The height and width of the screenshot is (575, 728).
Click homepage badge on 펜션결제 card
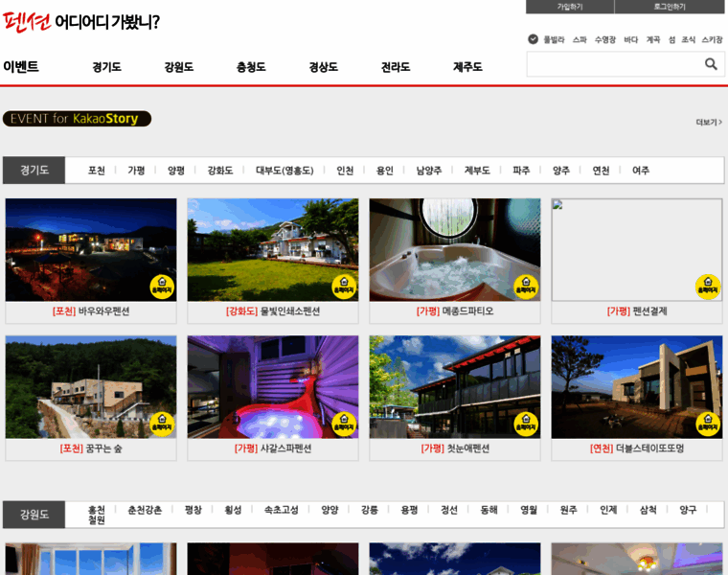(x=708, y=287)
